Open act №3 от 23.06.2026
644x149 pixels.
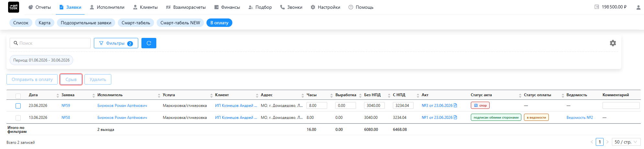(437, 106)
